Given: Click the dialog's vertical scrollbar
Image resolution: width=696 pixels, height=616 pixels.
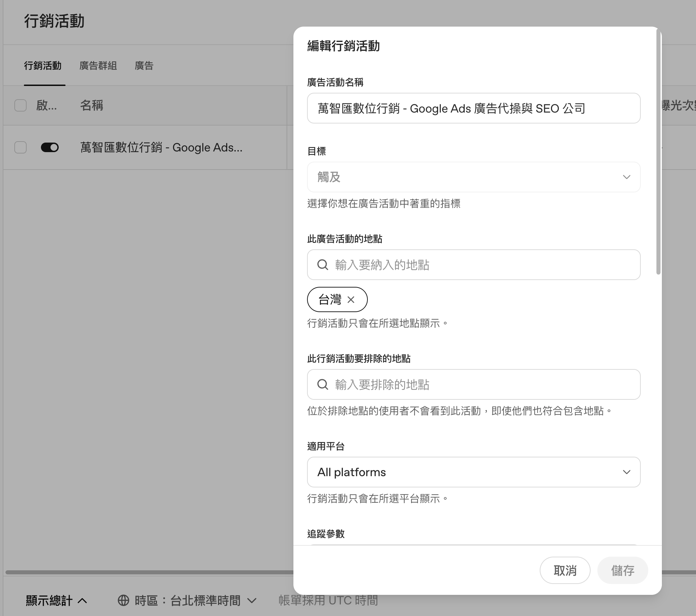Looking at the screenshot, I should pos(658,152).
